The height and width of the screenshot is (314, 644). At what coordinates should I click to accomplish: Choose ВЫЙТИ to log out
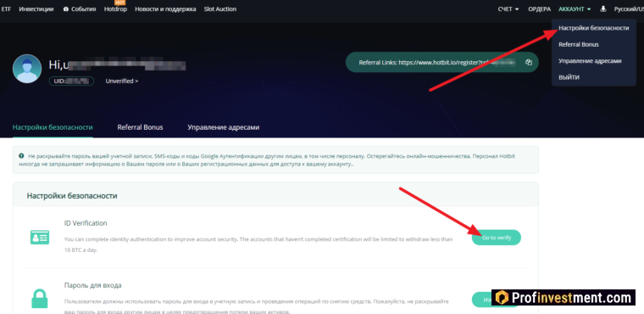[x=569, y=77]
